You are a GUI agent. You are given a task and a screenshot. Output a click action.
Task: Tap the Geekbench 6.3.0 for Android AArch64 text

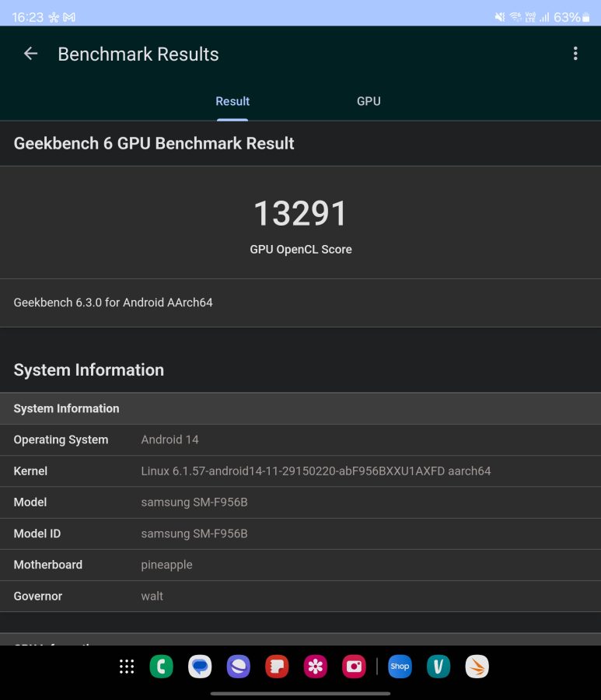pos(114,303)
